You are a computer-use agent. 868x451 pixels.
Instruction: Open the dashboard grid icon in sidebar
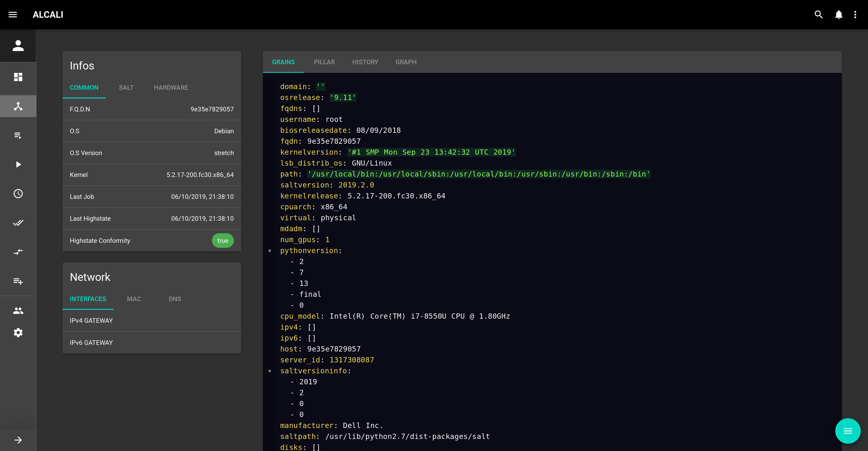[18, 77]
